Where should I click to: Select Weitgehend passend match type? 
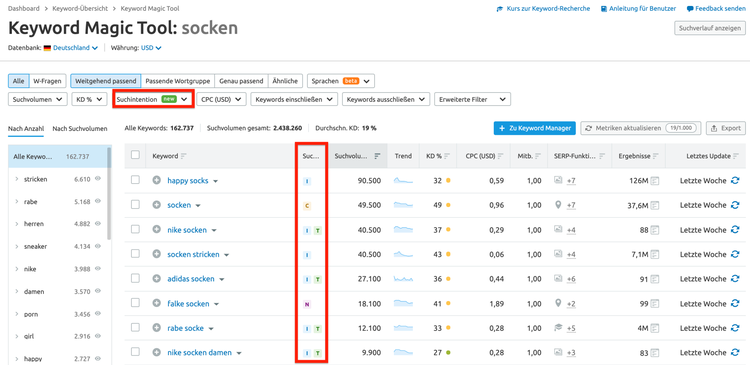point(106,81)
